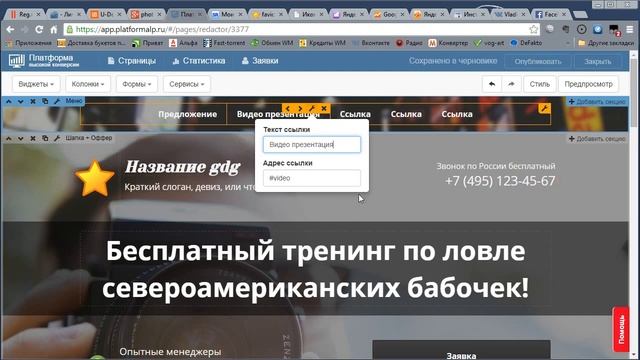This screenshot has height=360, width=640.
Task: Open the Колонки dropdown
Action: pos(88,84)
